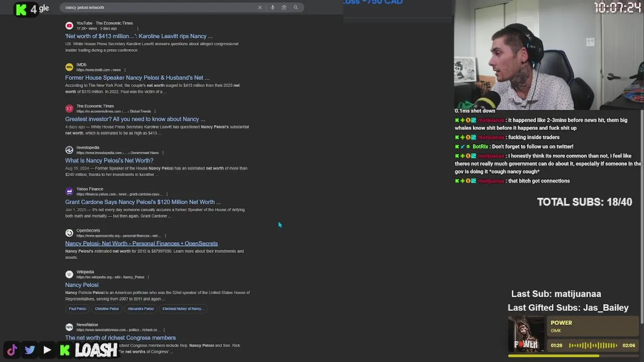Select the Electoral history of Nancy chip
The width and height of the screenshot is (644, 362).
183,309
